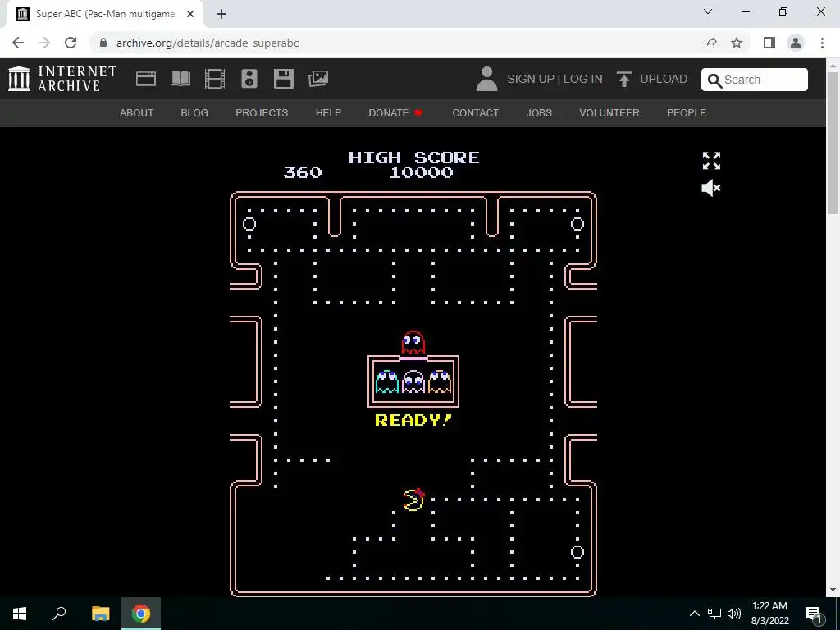840x630 pixels.
Task: Open the Windows Start menu
Action: tap(20, 614)
